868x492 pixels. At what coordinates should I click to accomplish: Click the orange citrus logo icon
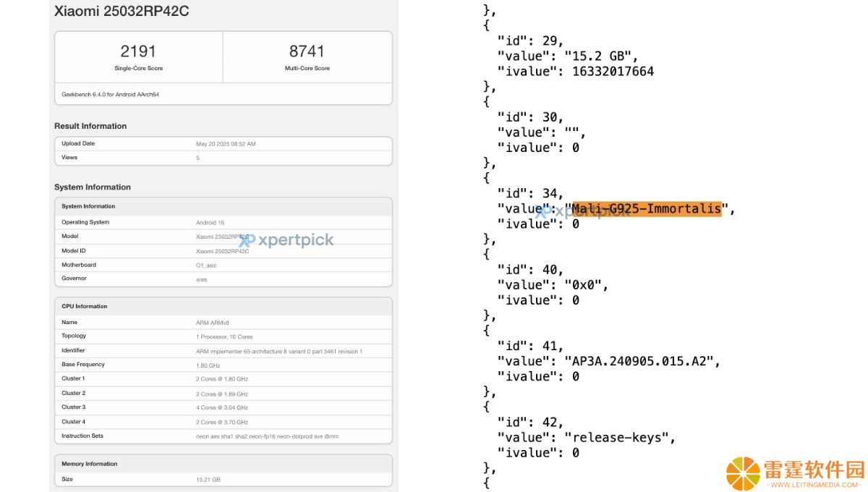[x=744, y=474]
